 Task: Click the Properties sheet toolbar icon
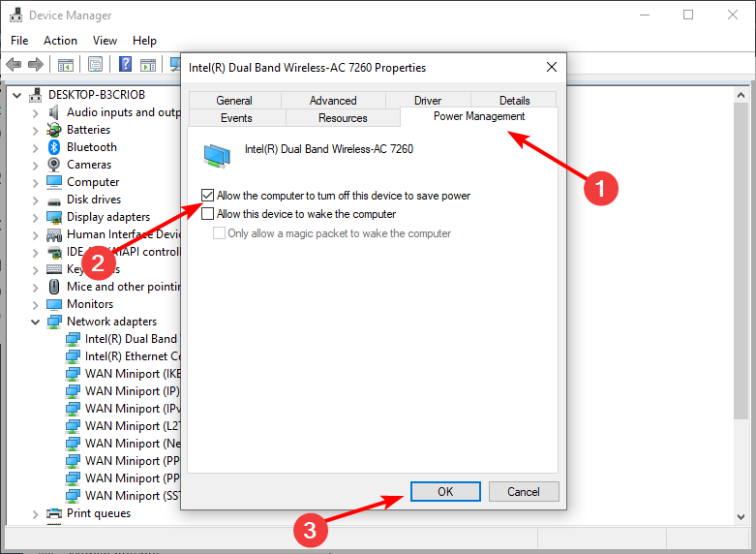tap(96, 64)
